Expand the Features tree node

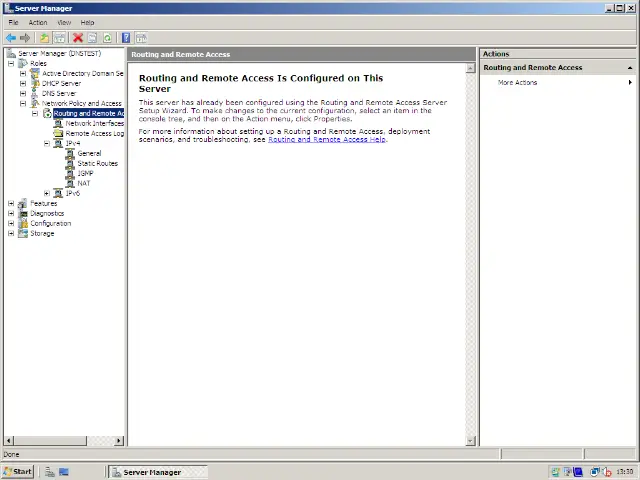11,203
